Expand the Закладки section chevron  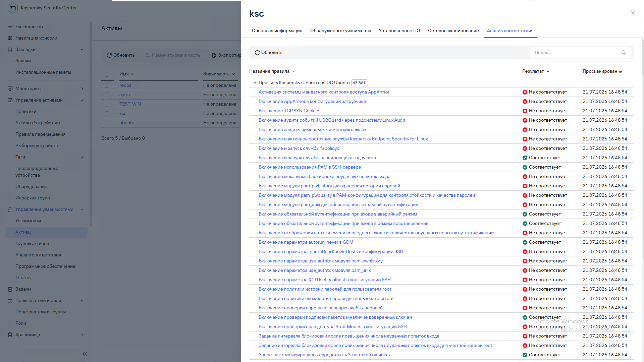tap(82, 50)
